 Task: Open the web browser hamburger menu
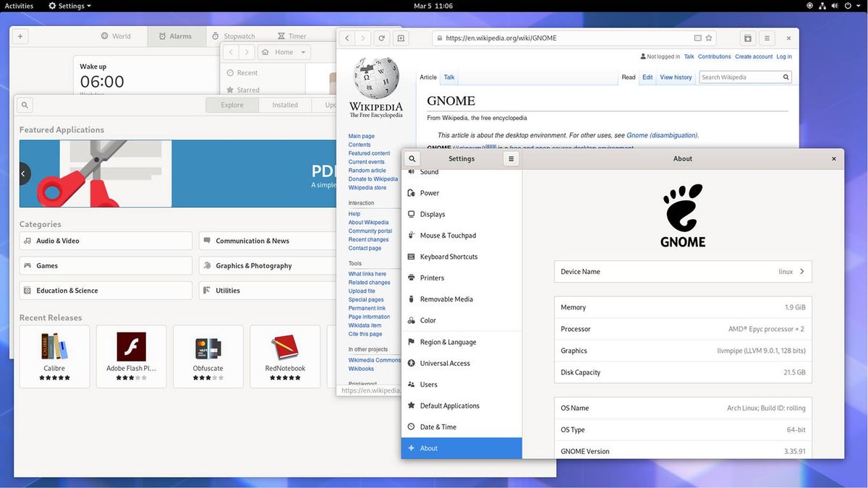767,38
